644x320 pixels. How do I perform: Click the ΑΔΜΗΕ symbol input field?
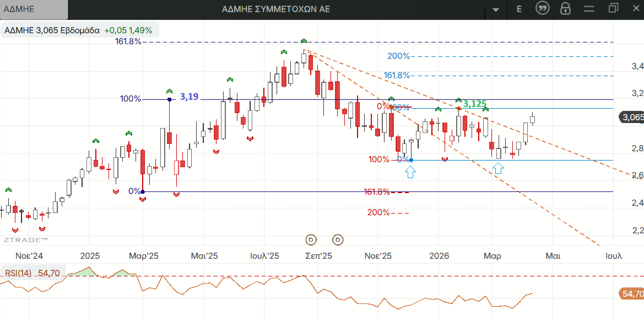pyautogui.click(x=34, y=9)
